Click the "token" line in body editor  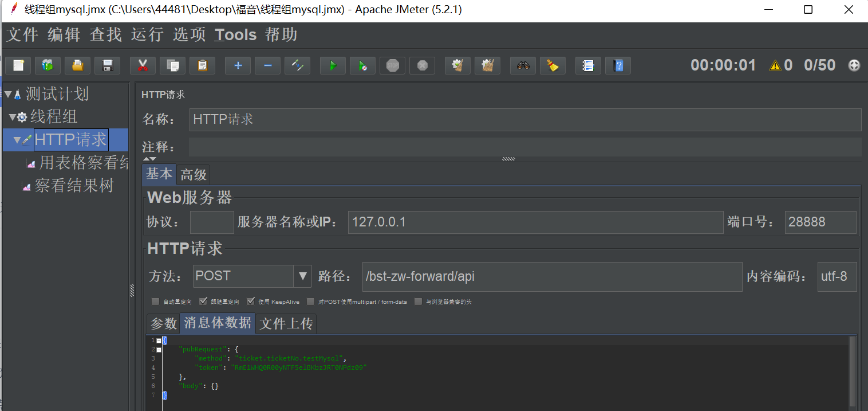click(280, 367)
